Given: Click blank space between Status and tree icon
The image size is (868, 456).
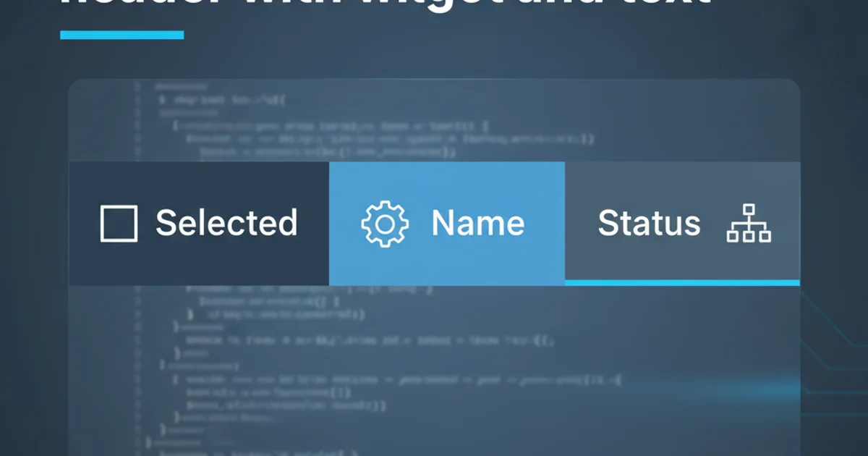Looking at the screenshot, I should point(713,223).
